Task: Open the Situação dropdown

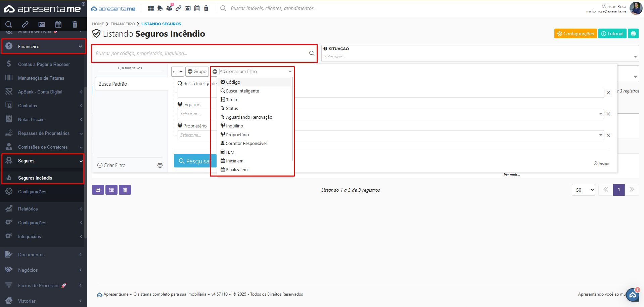Action: click(479, 56)
